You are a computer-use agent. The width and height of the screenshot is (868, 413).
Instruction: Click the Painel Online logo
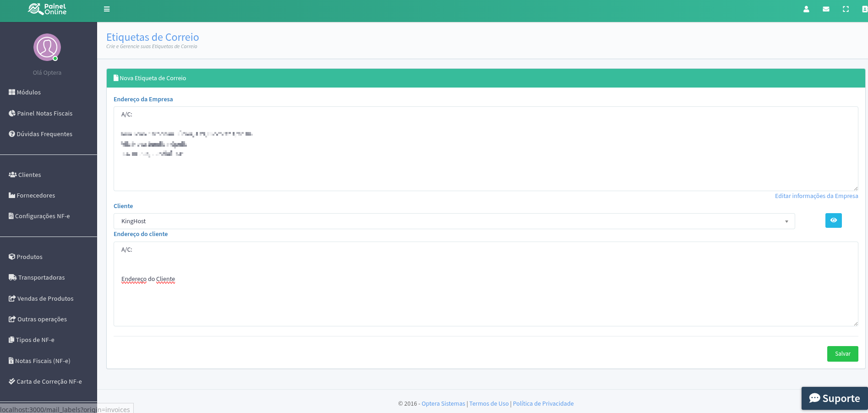coord(47,9)
